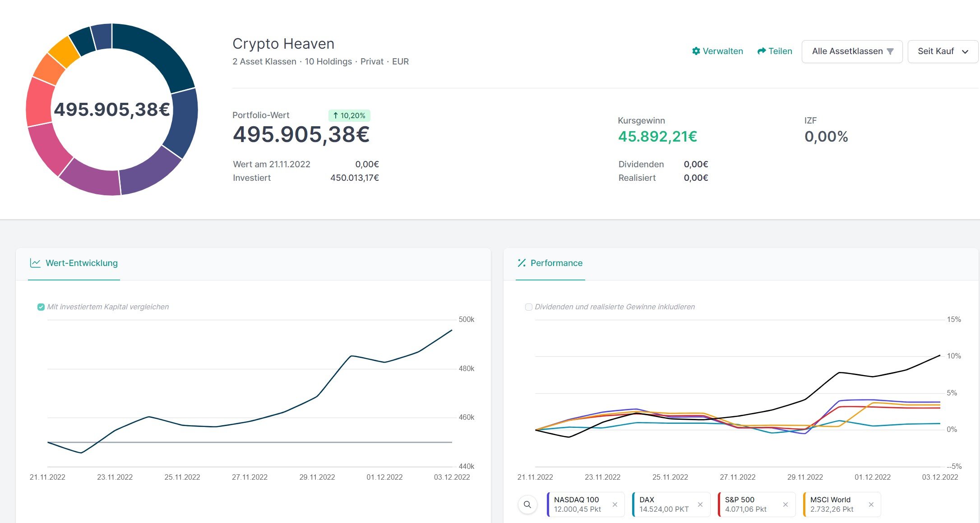This screenshot has width=980, height=523.
Task: Click the green 10,20% change badge
Action: point(349,115)
